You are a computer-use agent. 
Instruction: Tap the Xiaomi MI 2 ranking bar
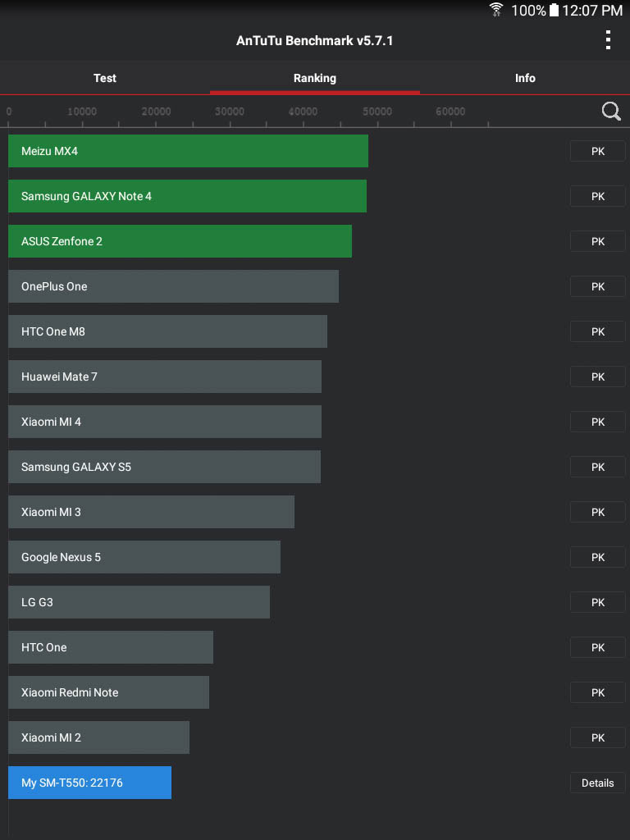(x=98, y=737)
